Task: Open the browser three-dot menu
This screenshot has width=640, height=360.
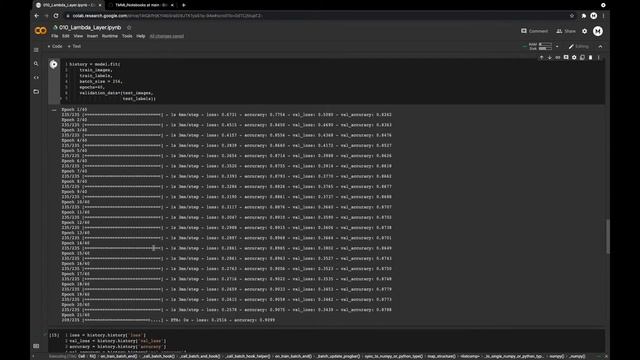Action: click(603, 16)
